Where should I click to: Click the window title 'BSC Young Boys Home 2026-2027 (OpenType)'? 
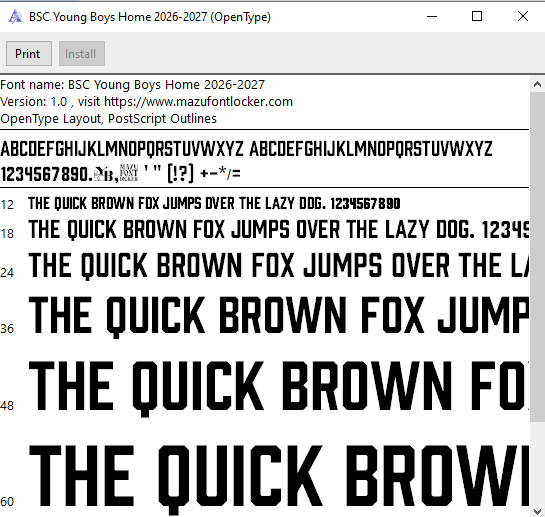coord(150,17)
